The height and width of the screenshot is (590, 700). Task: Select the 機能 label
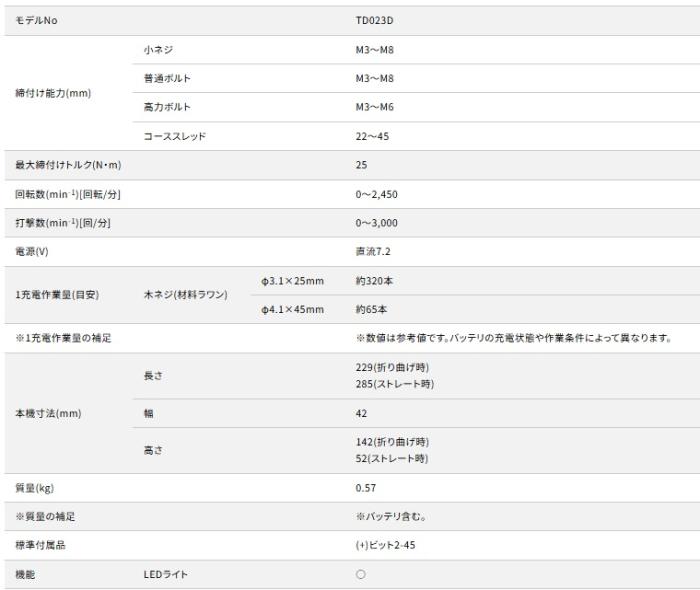[x=25, y=574]
